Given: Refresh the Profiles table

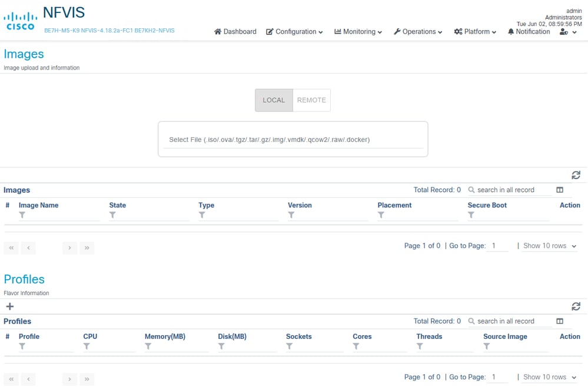Looking at the screenshot, I should pos(576,306).
